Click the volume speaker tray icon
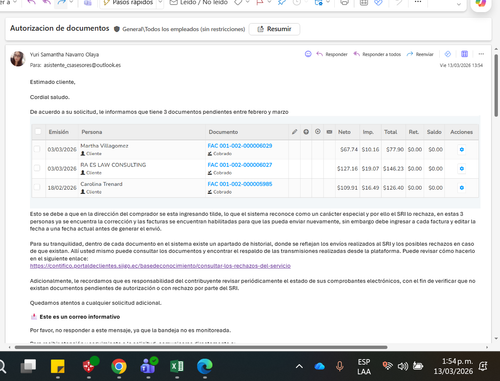500x381 pixels. point(403,366)
